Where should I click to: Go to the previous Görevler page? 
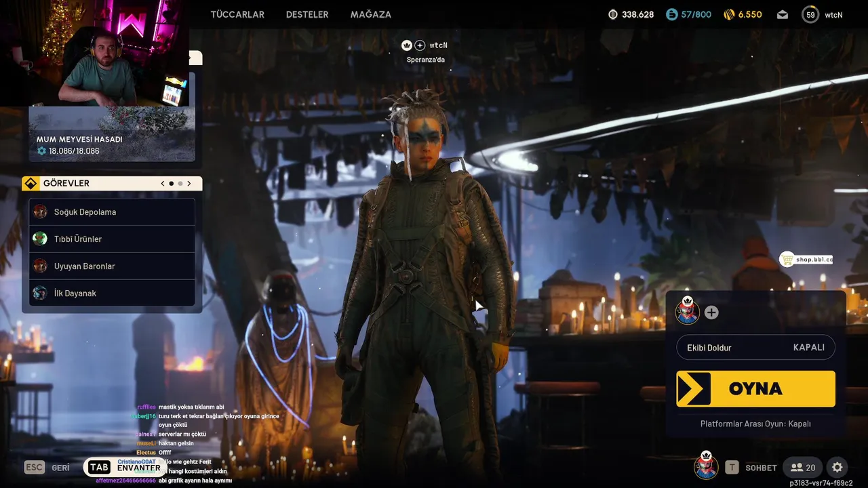(x=163, y=184)
